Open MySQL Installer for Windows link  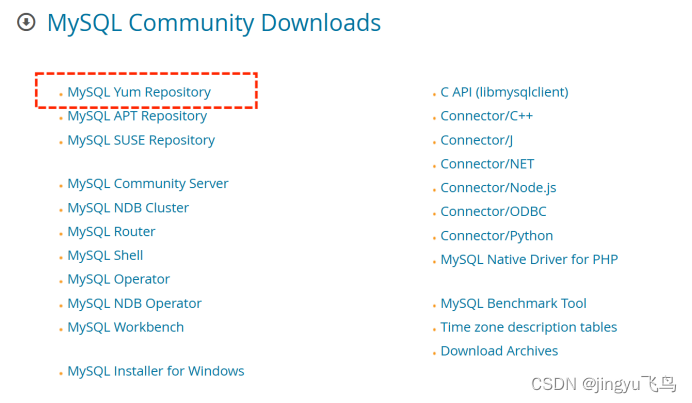point(156,371)
